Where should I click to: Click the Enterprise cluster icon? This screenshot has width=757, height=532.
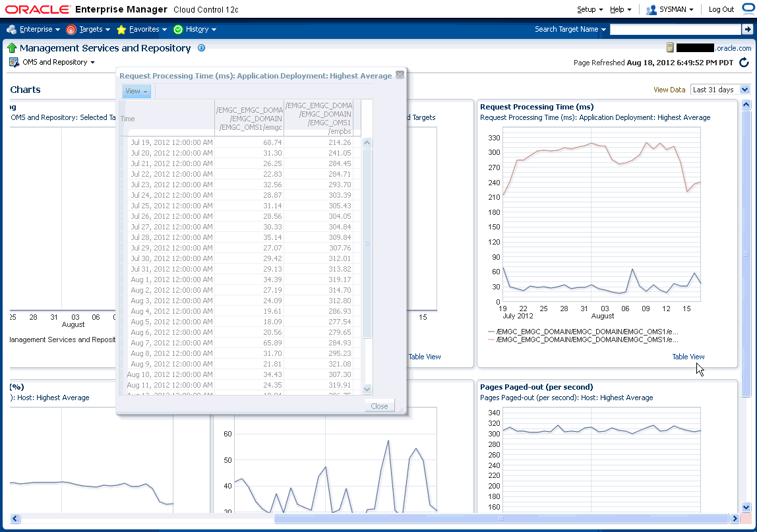(x=12, y=30)
